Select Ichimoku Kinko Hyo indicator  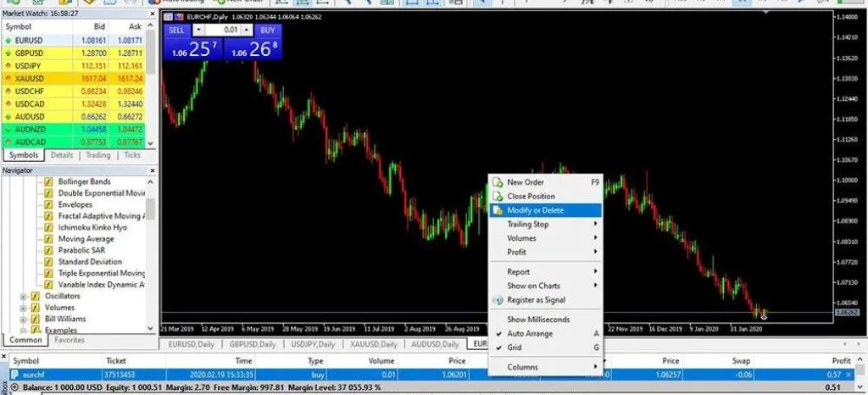(x=92, y=227)
